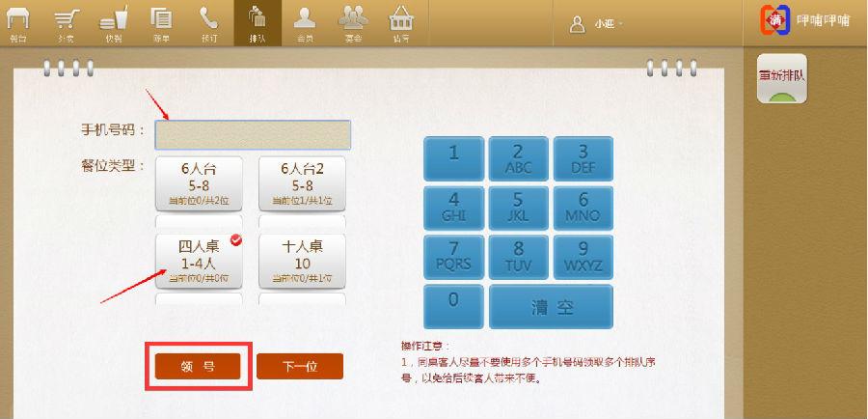Open the 账单 bills icon
Image resolution: width=868 pixels, height=419 pixels.
(161, 24)
